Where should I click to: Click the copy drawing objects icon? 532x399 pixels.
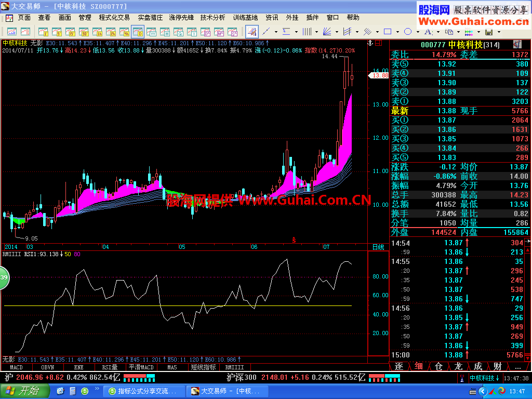click(x=449, y=32)
